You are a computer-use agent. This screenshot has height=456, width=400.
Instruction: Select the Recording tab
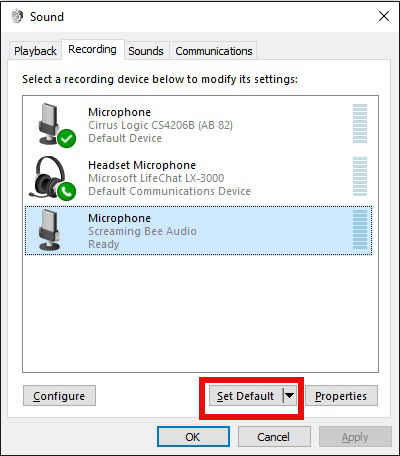(92, 49)
